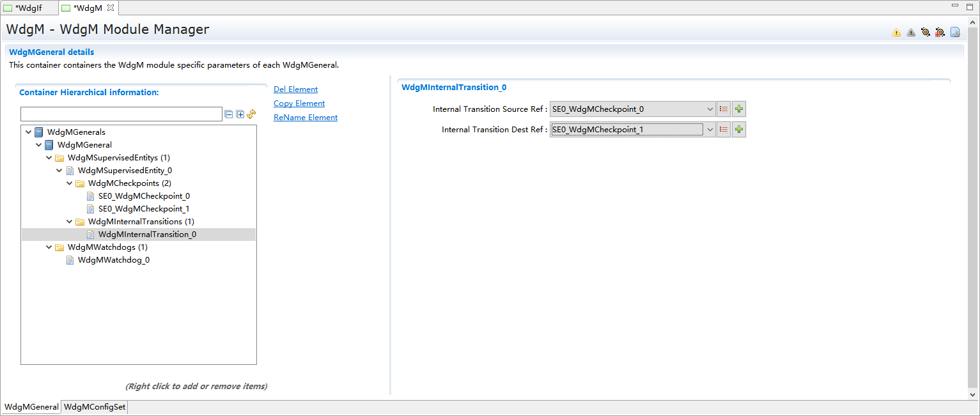
Task: Click the ReName Element link
Action: coord(306,118)
